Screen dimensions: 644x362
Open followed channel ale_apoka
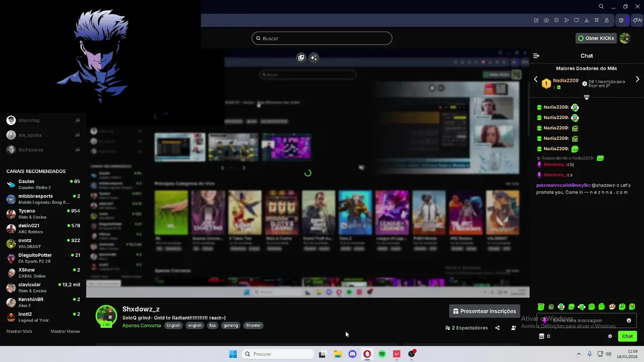tap(43, 135)
